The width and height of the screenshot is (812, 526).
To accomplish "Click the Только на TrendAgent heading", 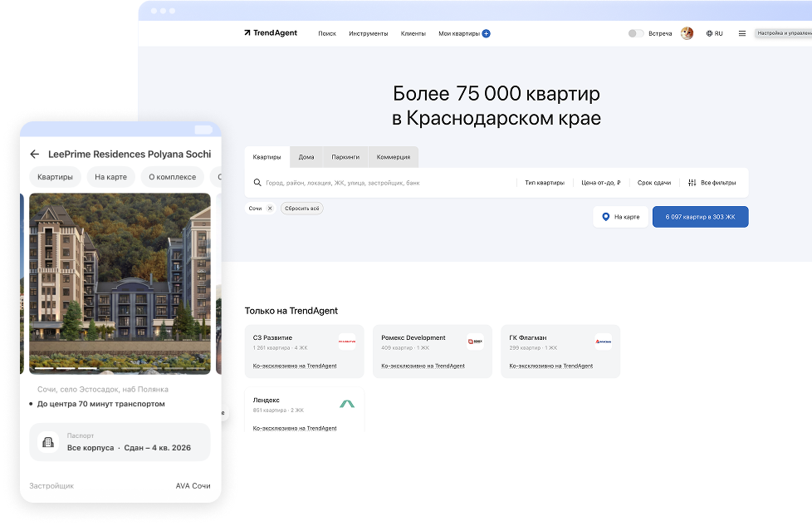I will coord(291,311).
